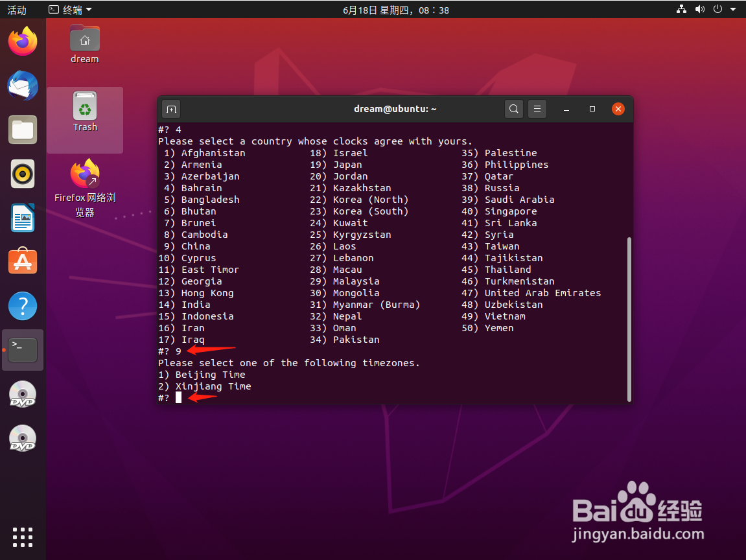This screenshot has width=746, height=560.
Task: Open the first DVD disc in the dock
Action: (x=23, y=394)
